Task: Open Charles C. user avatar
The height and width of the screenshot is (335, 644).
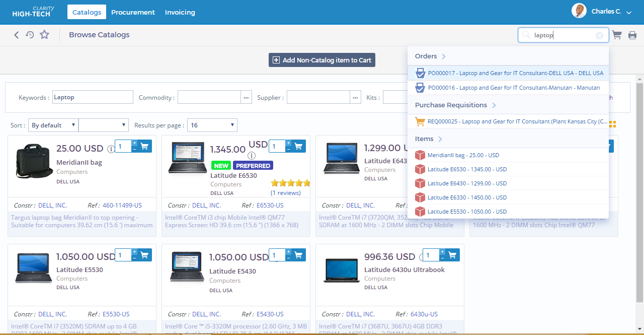Action: point(579,11)
